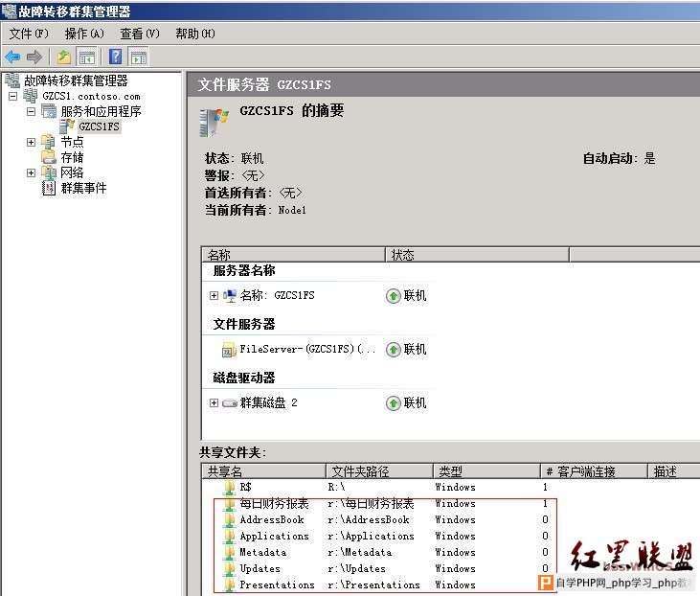Collapse the 服务和应用程序 tree node
The height and width of the screenshot is (596, 700).
[31, 111]
